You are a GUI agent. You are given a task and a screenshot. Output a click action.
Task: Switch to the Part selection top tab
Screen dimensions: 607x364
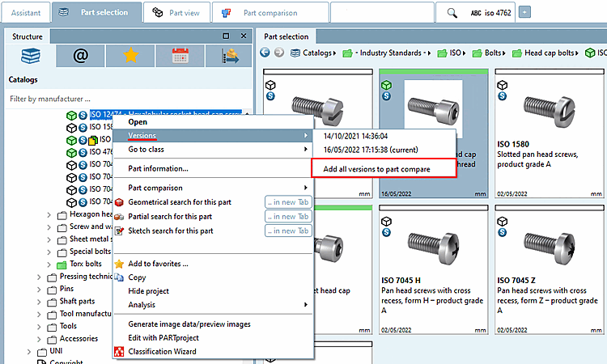point(96,12)
